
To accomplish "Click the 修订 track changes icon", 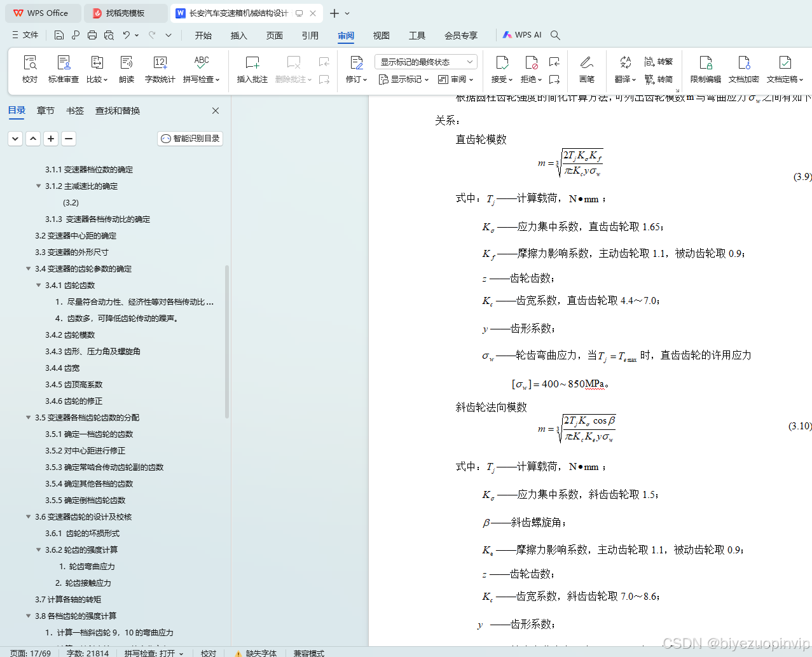I will coord(357,62).
